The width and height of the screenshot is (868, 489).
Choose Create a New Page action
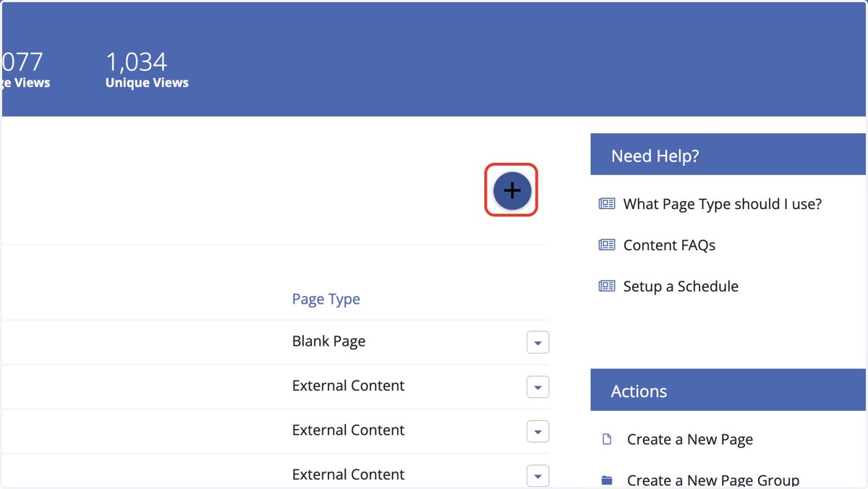click(x=690, y=439)
